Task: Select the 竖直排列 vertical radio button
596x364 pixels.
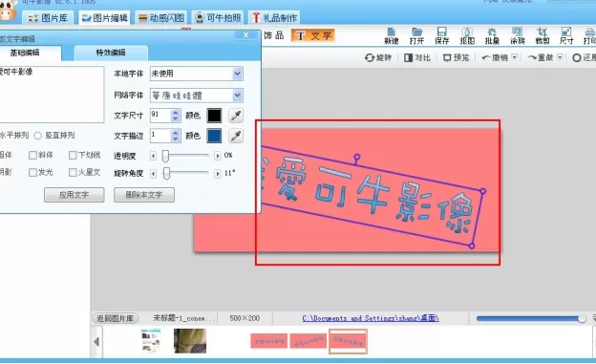Action: pyautogui.click(x=37, y=136)
